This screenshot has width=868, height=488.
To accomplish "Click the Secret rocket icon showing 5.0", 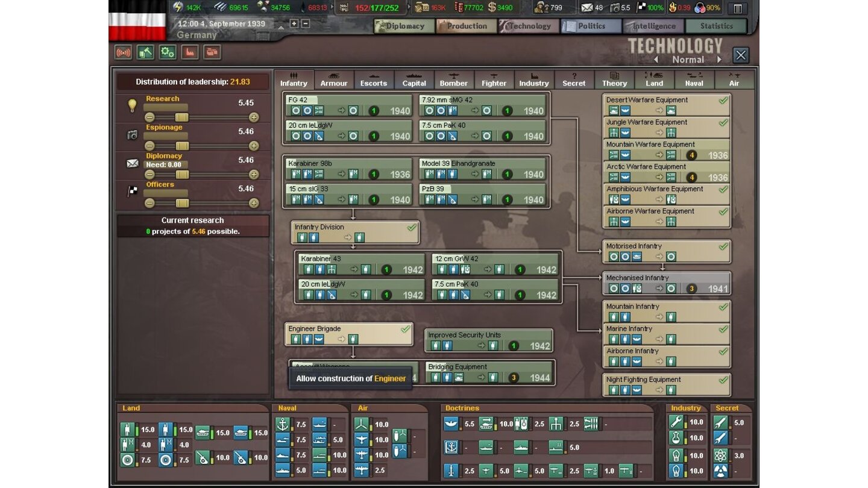I will [722, 422].
